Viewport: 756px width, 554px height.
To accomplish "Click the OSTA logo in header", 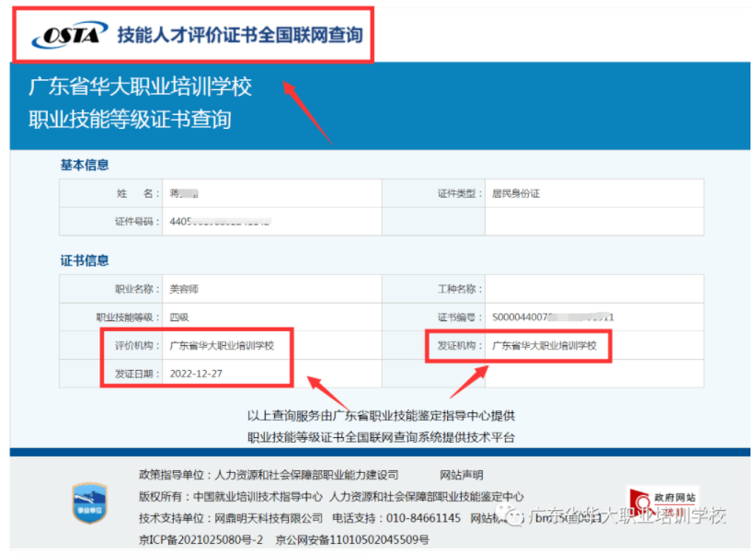I will pos(70,35).
